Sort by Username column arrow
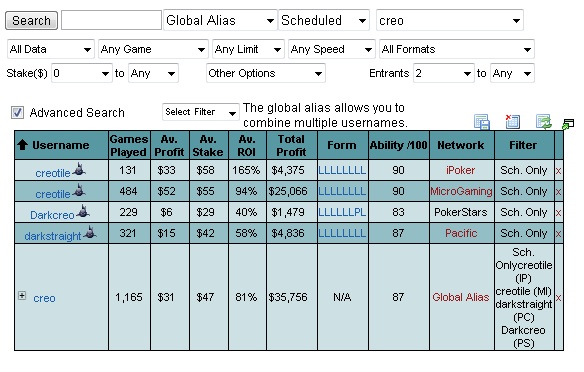The height and width of the screenshot is (372, 584). (x=22, y=145)
